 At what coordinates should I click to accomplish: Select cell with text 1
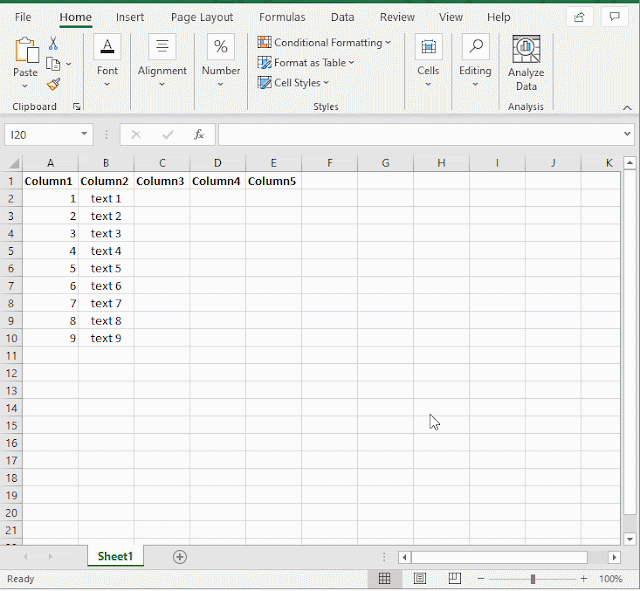pos(106,199)
